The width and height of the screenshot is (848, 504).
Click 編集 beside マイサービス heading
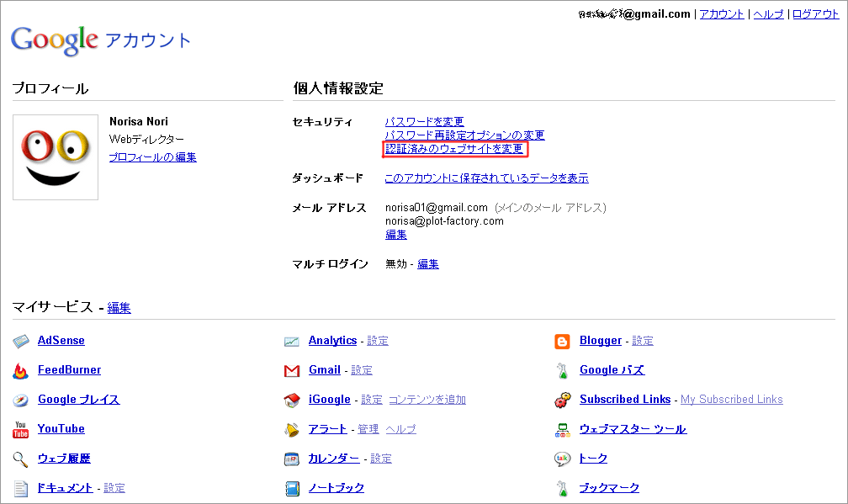[x=119, y=308]
